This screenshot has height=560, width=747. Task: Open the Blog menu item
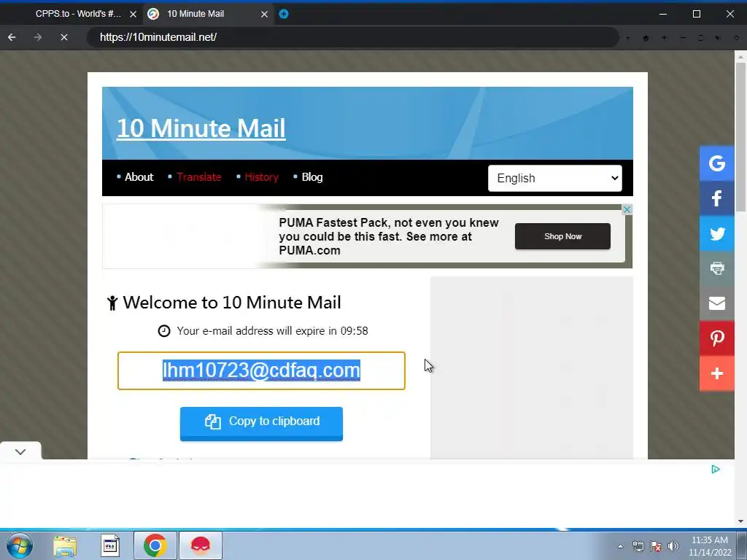(x=312, y=177)
